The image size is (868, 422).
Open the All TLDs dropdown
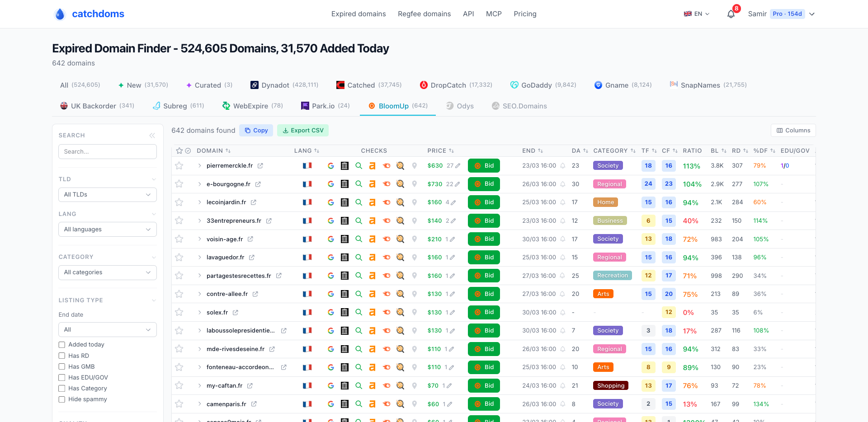tap(108, 195)
